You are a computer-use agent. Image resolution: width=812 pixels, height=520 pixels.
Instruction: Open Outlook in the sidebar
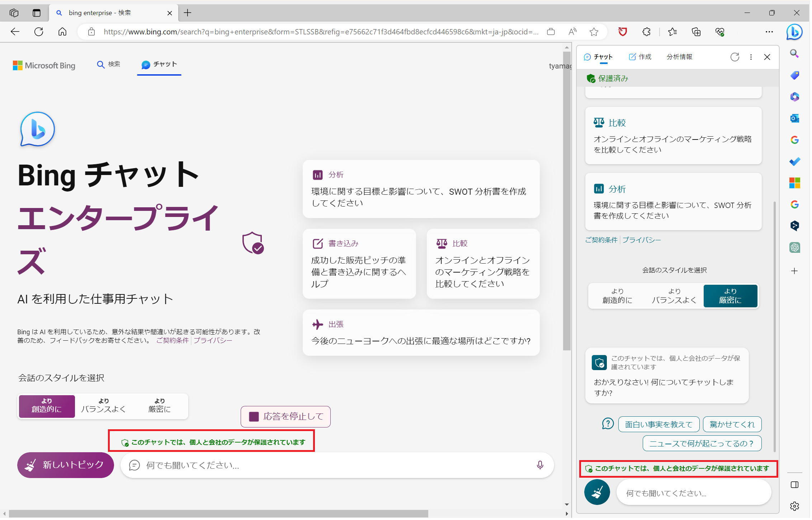tap(794, 118)
